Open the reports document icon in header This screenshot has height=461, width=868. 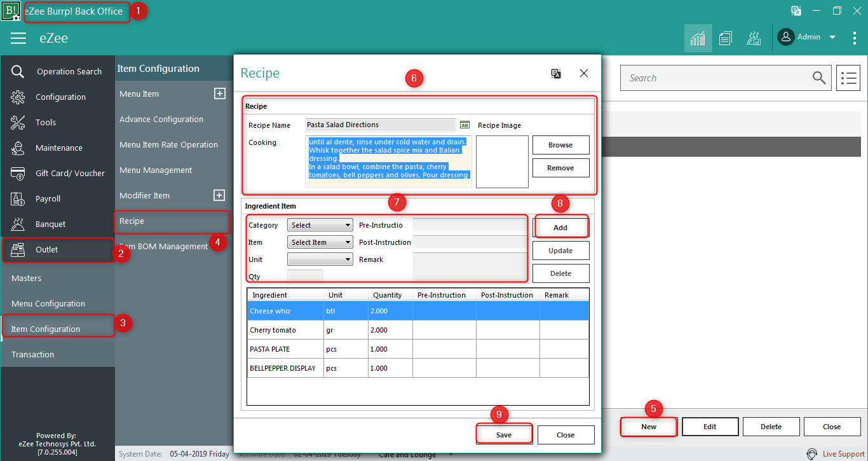726,38
